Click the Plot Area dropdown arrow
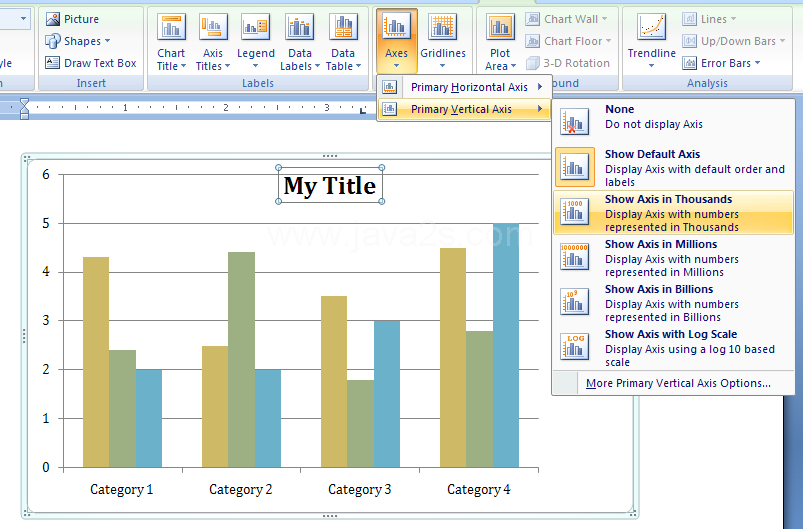 [x=513, y=66]
